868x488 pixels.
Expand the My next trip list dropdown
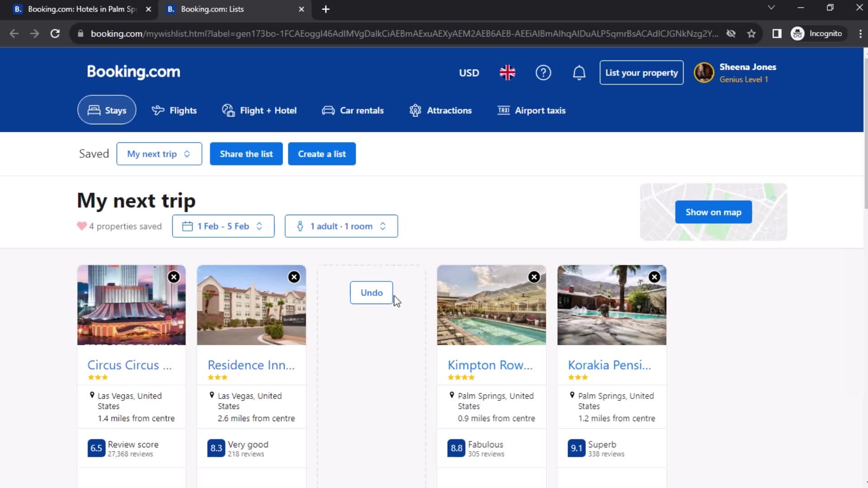point(159,154)
